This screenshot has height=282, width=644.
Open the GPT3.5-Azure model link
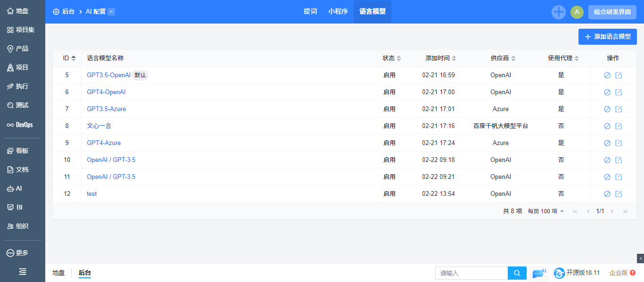pyautogui.click(x=106, y=109)
